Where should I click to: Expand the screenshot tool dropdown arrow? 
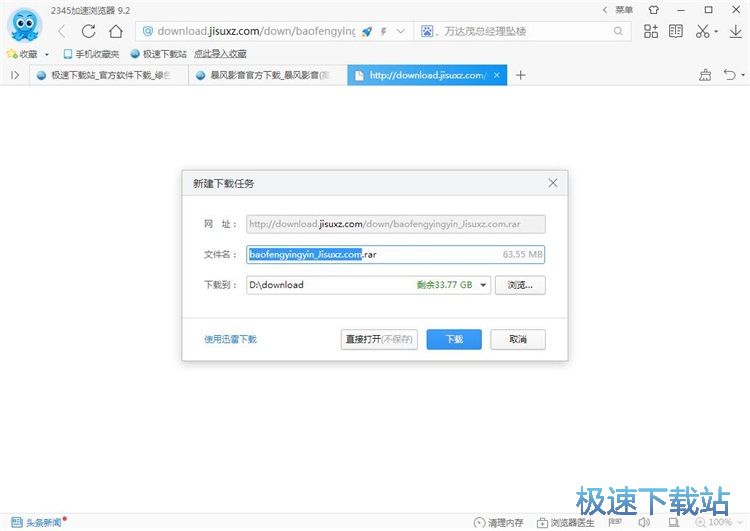pyautogui.click(x=716, y=32)
